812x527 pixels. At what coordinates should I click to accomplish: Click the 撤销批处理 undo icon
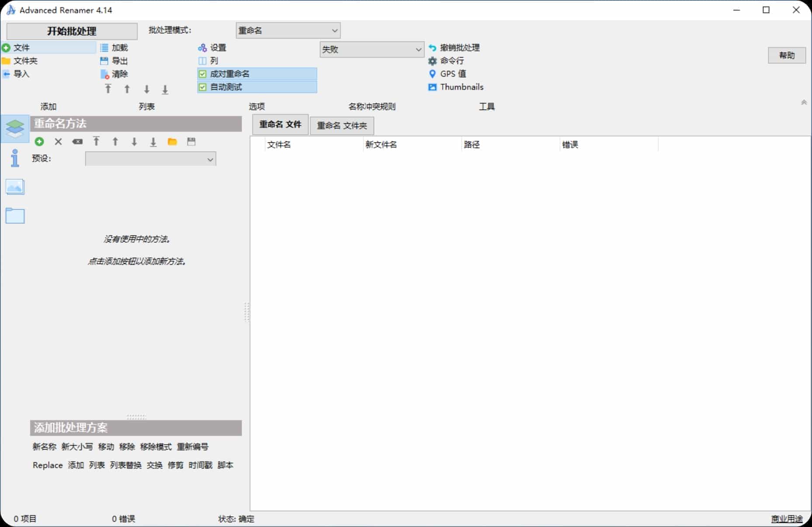pos(433,48)
